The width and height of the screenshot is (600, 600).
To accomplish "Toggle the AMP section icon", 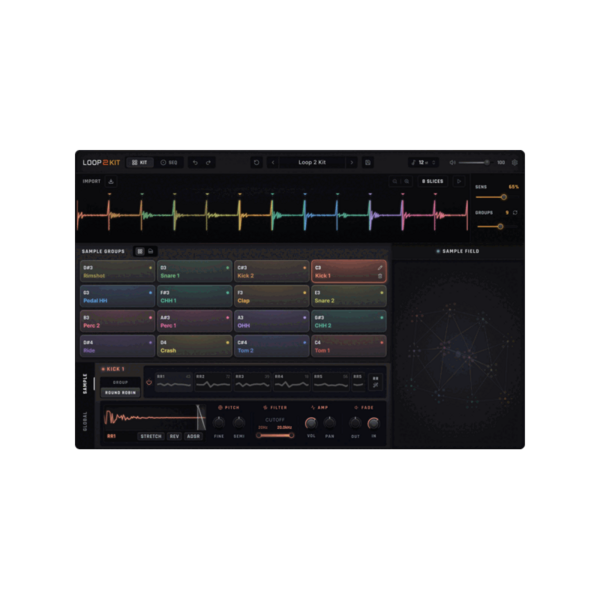I will coord(313,408).
